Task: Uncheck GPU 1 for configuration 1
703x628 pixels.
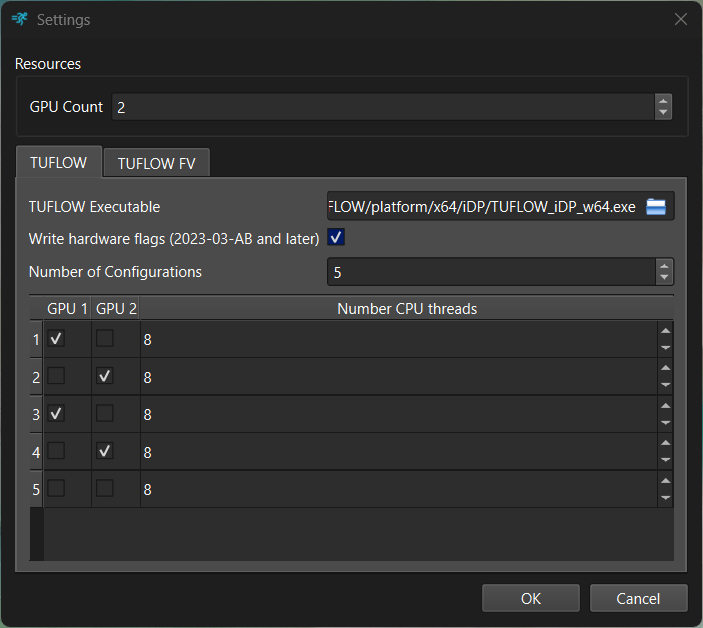Action: pos(56,338)
